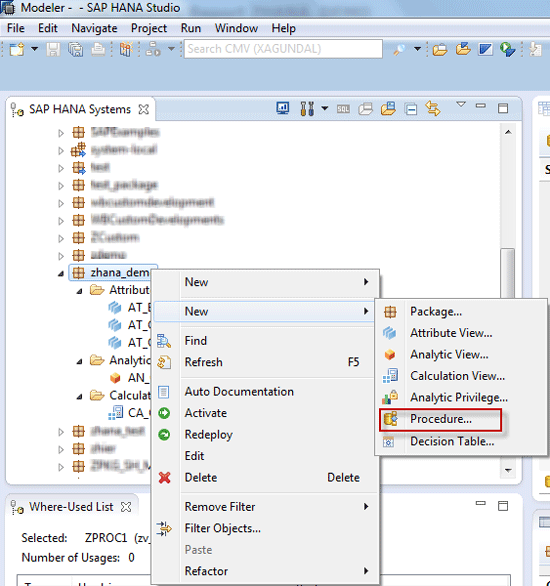Image resolution: width=550 pixels, height=586 pixels.
Task: Open the Help menu
Action: coord(283,28)
